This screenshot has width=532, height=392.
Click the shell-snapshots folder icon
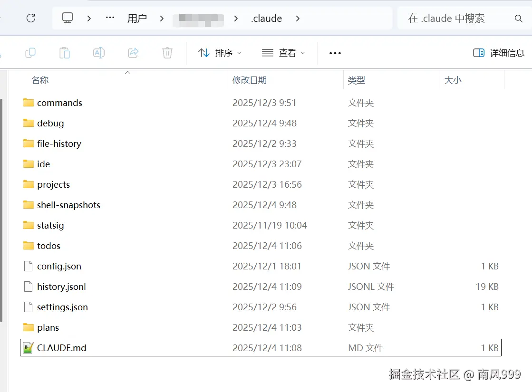pyautogui.click(x=29, y=204)
